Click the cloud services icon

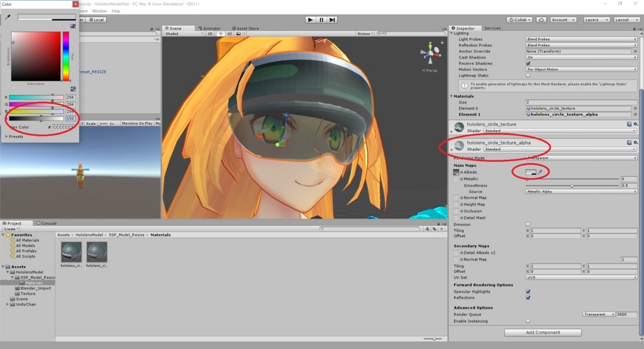[541, 19]
